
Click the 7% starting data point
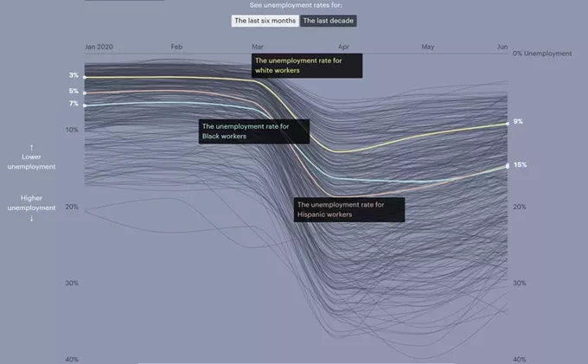tap(84, 105)
